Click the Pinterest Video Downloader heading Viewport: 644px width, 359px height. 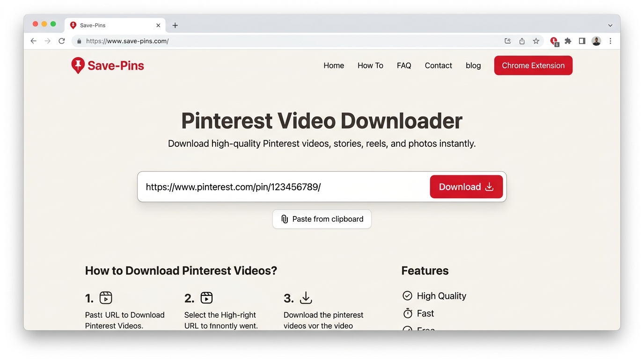coord(322,121)
